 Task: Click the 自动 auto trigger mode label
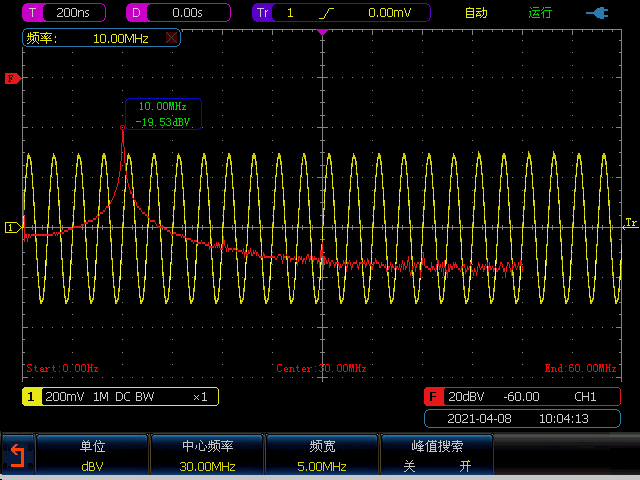[x=477, y=14]
